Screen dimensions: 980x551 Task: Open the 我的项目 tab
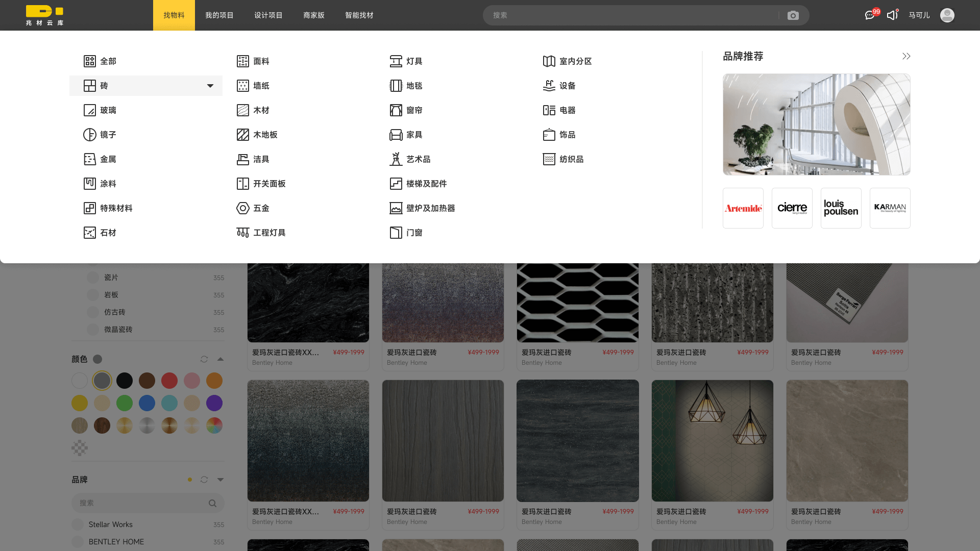[219, 15]
